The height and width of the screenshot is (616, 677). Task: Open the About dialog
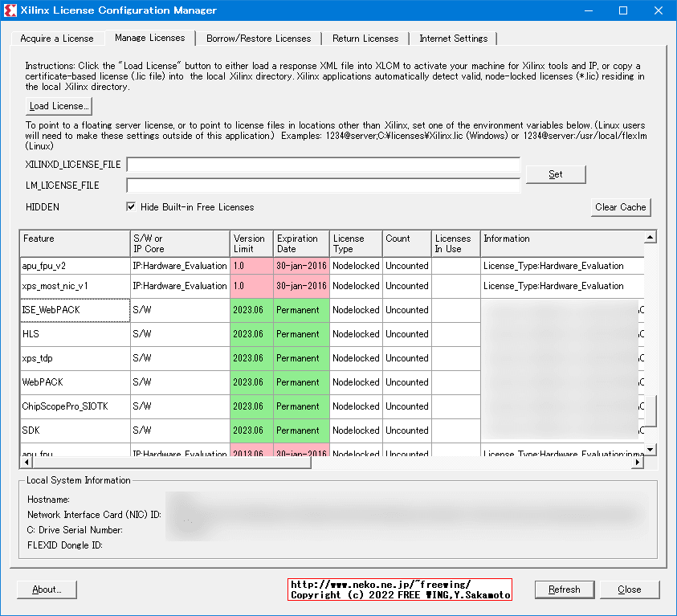pos(46,589)
